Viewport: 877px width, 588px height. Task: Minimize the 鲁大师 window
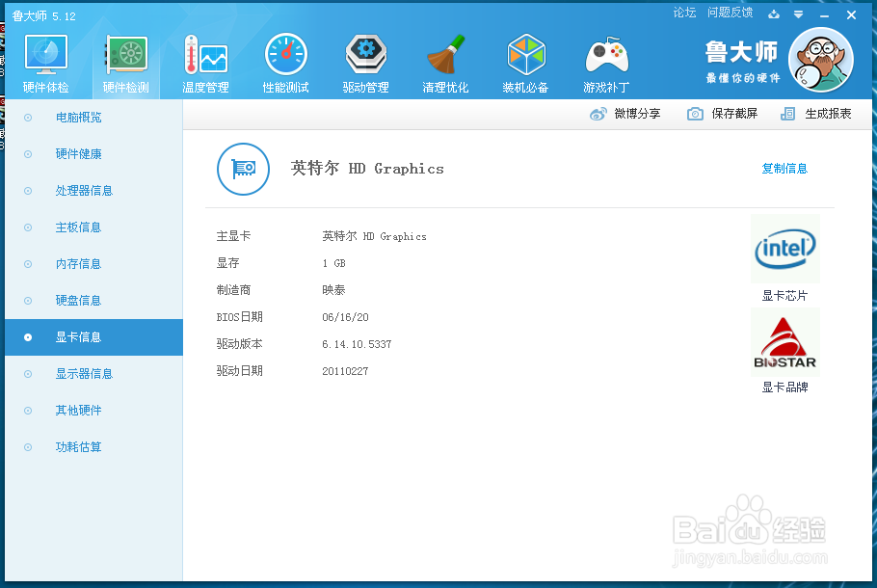point(824,15)
